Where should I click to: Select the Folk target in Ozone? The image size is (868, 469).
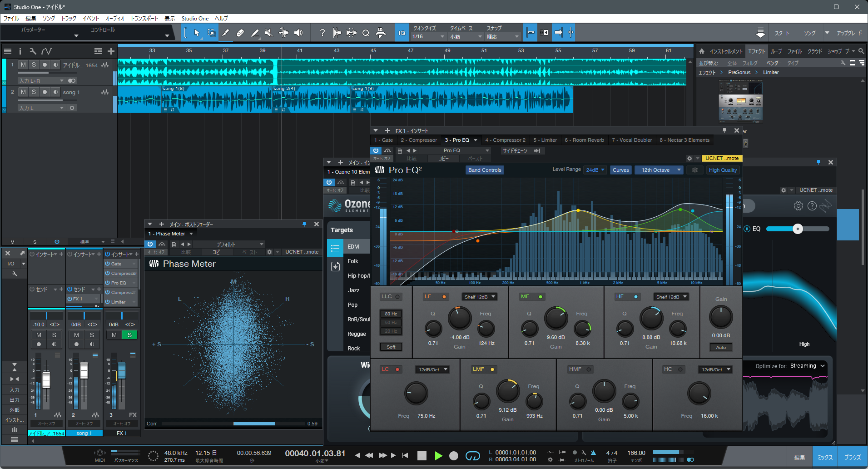[x=353, y=261]
